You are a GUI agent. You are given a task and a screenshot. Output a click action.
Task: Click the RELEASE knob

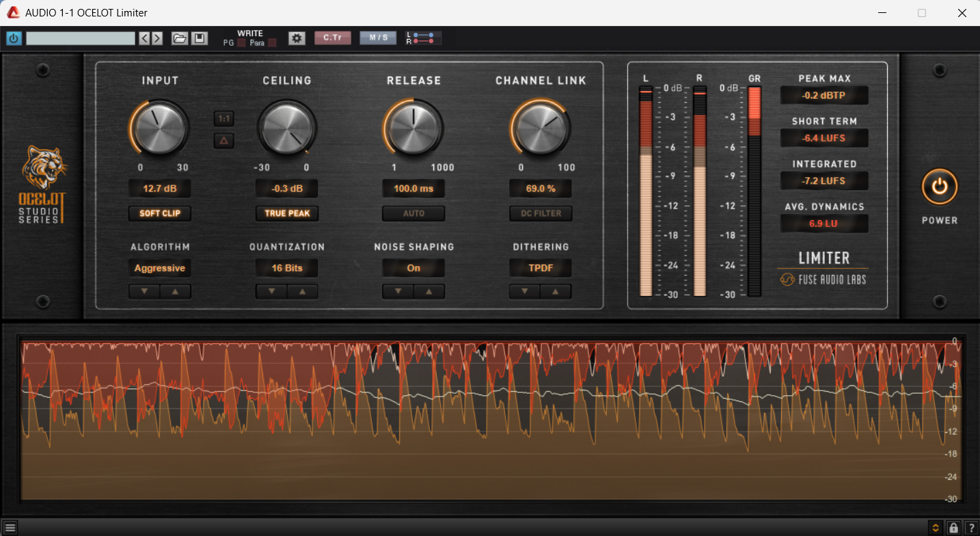click(413, 128)
